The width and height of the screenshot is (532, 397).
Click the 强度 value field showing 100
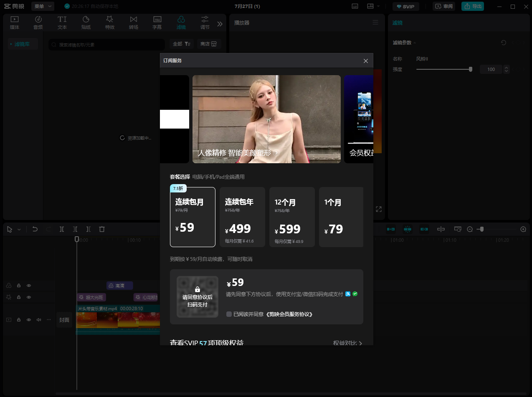click(491, 69)
